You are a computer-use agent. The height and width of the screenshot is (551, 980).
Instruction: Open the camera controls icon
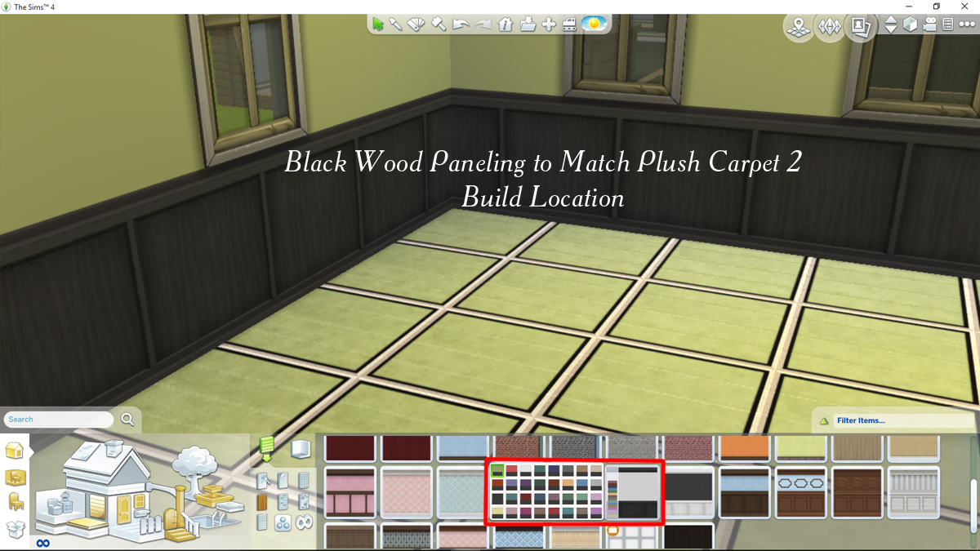(930, 24)
